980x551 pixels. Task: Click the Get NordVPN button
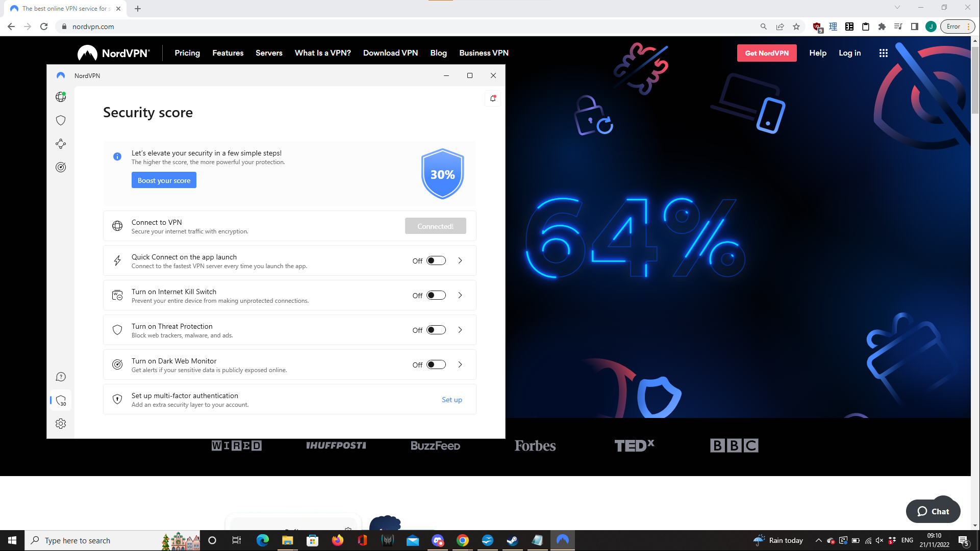[x=767, y=53]
